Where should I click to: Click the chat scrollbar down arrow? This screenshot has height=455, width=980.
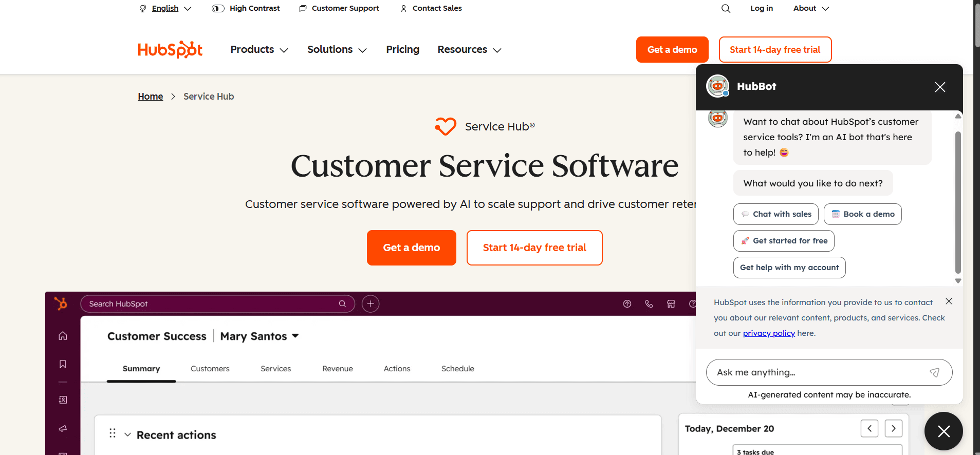[x=958, y=281]
